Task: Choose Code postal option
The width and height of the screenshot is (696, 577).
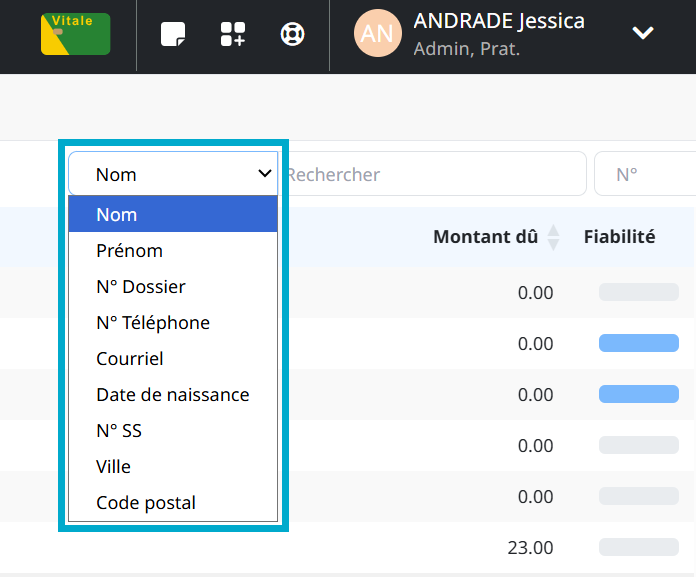Action: (x=145, y=503)
